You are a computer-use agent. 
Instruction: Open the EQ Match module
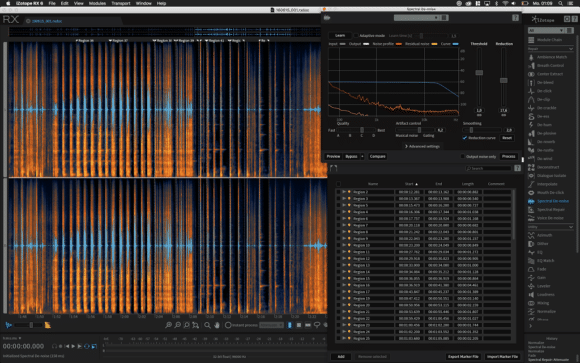point(542,261)
